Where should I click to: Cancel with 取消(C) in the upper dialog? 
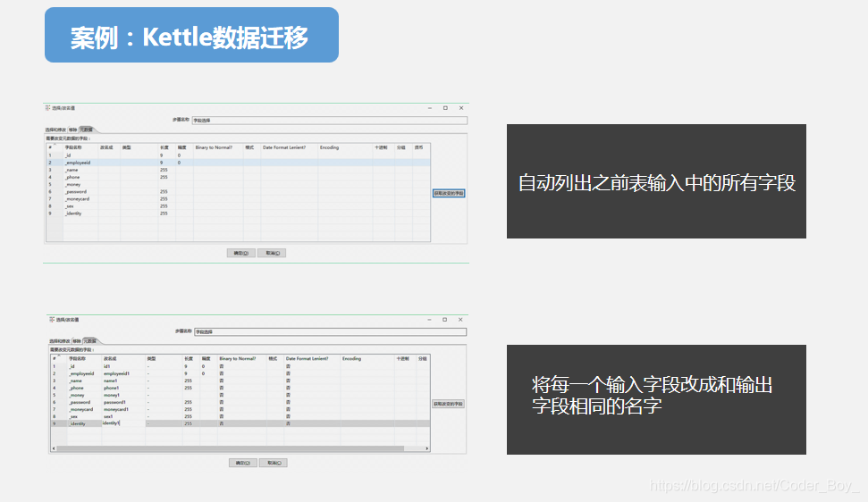pyautogui.click(x=272, y=253)
